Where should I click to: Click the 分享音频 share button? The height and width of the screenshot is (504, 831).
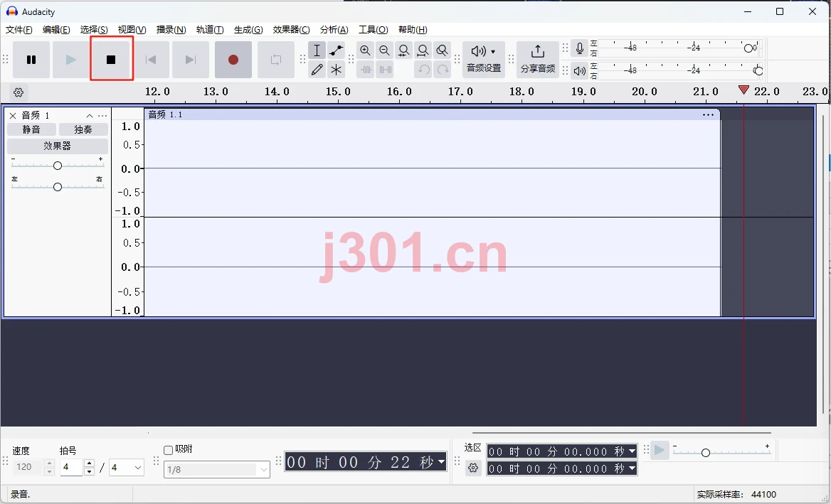[537, 60]
